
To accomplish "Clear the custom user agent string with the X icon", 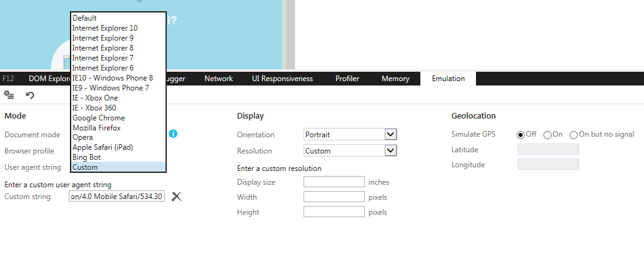I will 177,197.
